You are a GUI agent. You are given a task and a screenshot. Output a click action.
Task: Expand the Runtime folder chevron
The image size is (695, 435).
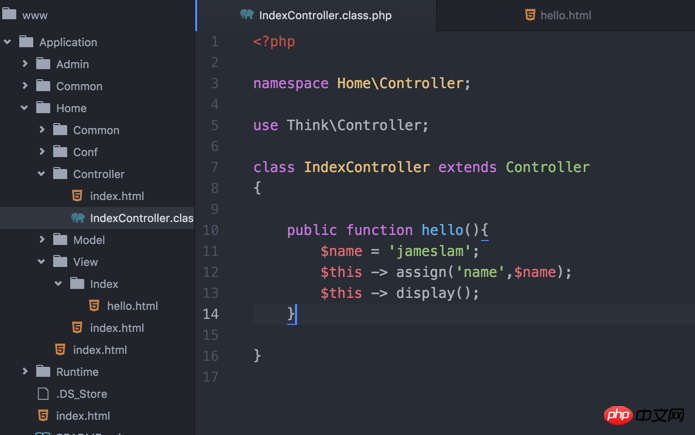pyautogui.click(x=25, y=371)
